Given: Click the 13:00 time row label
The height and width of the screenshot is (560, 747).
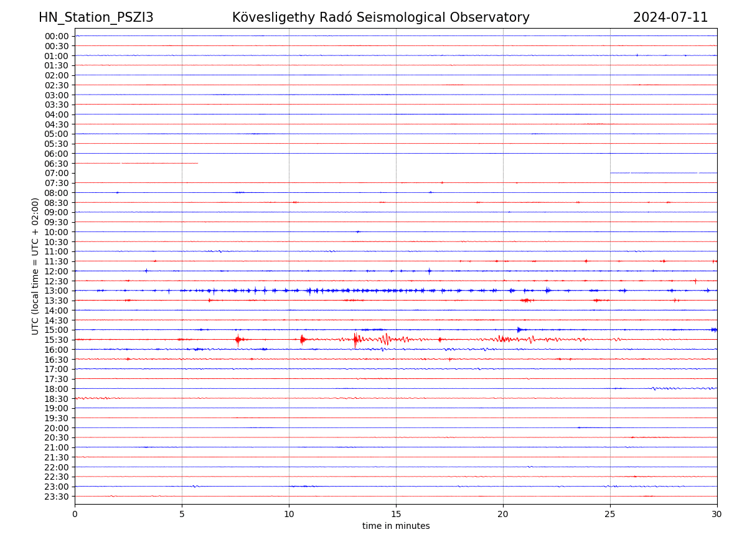Looking at the screenshot, I should click(56, 291).
